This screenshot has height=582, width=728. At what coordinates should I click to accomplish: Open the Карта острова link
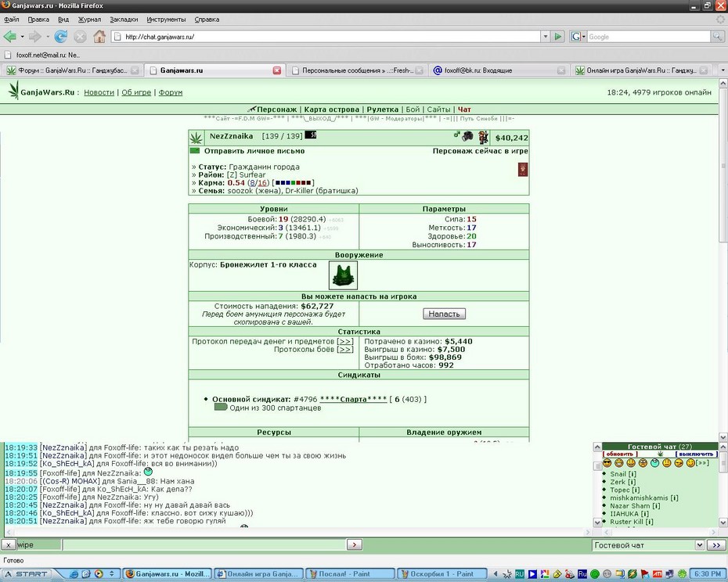tap(331, 110)
